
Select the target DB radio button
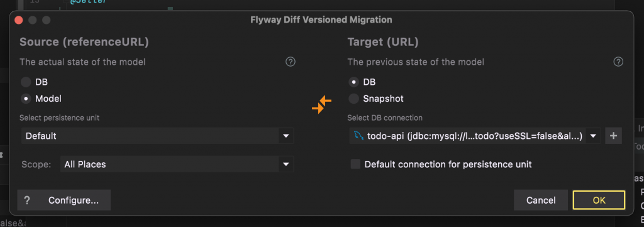coord(353,82)
